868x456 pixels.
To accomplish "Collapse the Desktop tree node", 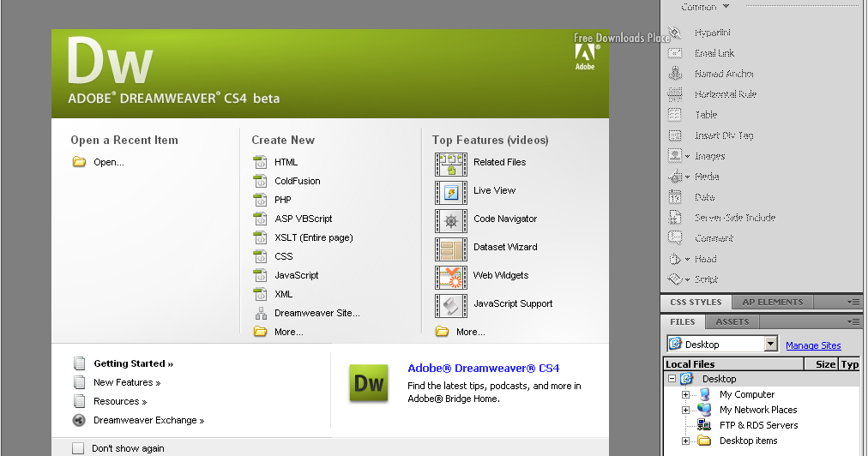I will click(672, 379).
